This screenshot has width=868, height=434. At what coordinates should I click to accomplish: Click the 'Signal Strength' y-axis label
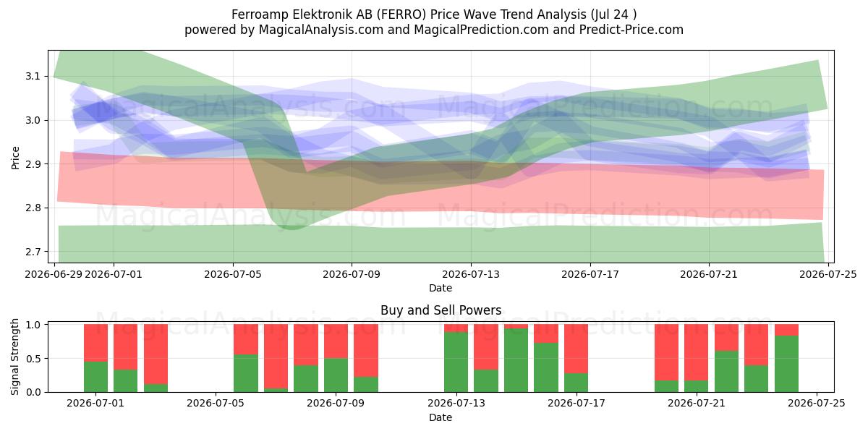click(x=16, y=358)
